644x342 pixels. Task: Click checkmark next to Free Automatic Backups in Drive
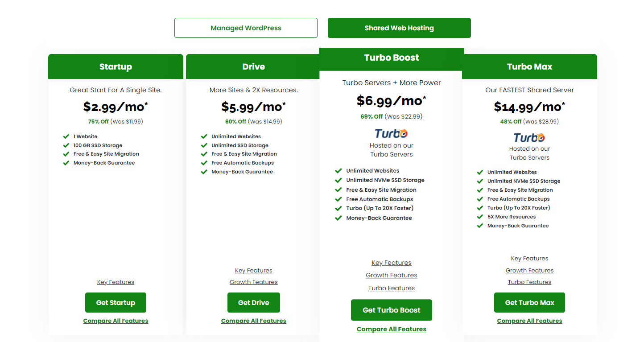[x=204, y=163]
